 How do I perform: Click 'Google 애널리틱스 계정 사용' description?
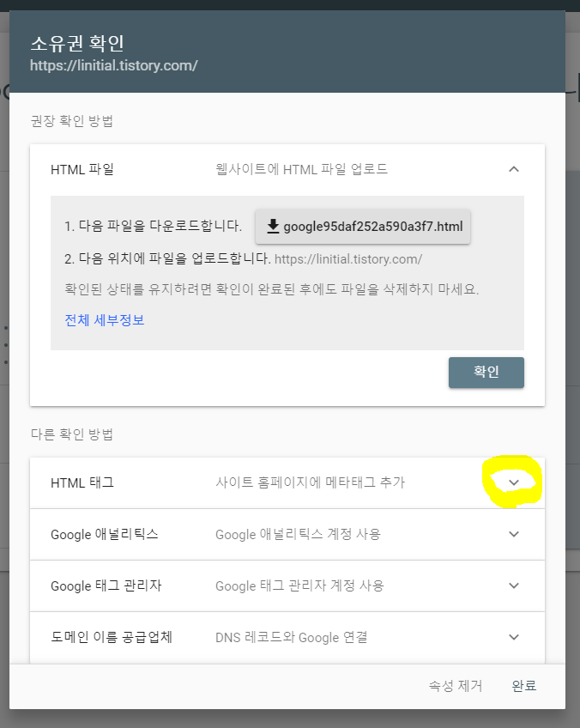pyautogui.click(x=298, y=534)
